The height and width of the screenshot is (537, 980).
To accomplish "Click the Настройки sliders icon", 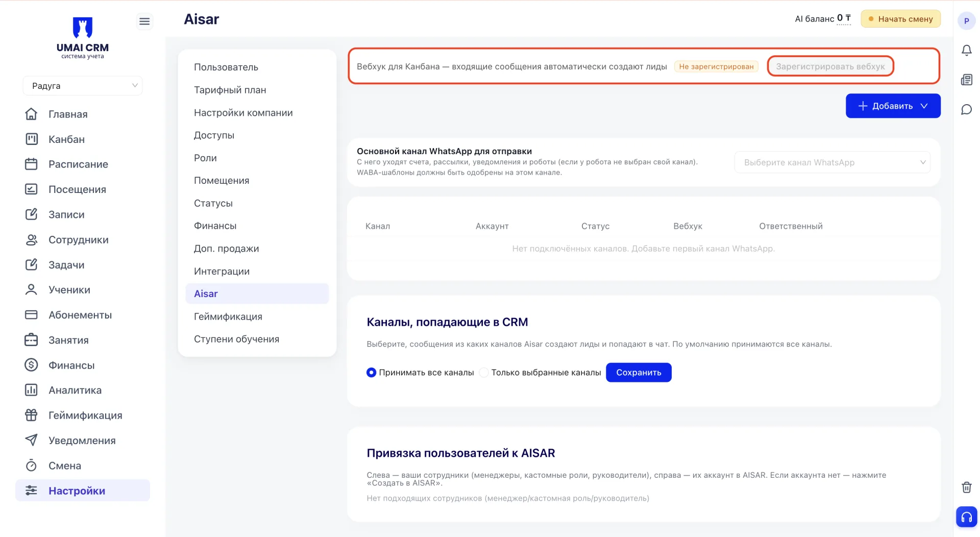I will point(31,490).
